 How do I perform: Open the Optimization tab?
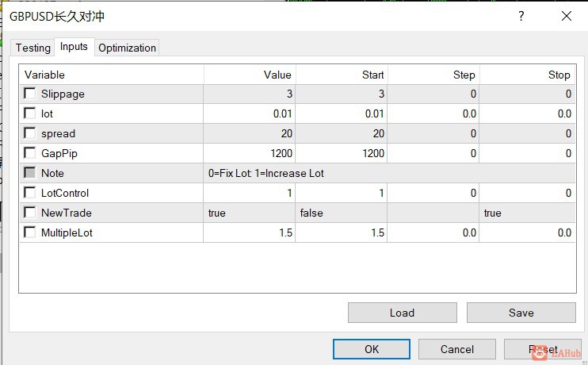tap(127, 48)
